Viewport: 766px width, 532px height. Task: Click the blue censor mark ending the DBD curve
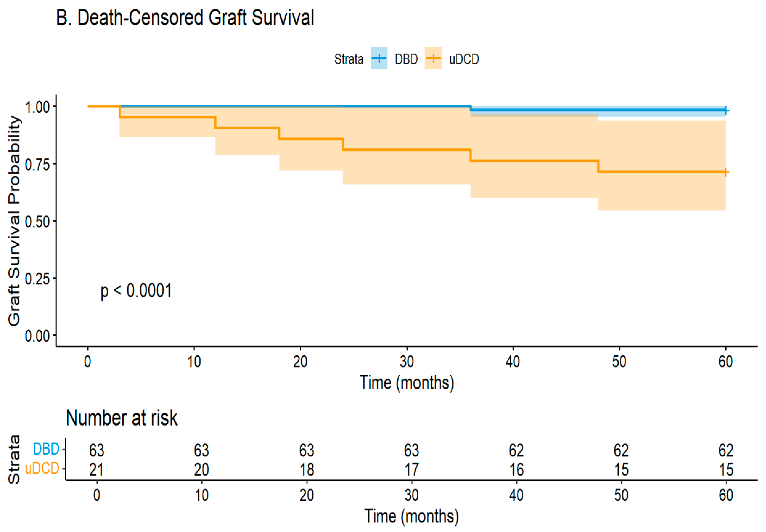pyautogui.click(x=726, y=110)
